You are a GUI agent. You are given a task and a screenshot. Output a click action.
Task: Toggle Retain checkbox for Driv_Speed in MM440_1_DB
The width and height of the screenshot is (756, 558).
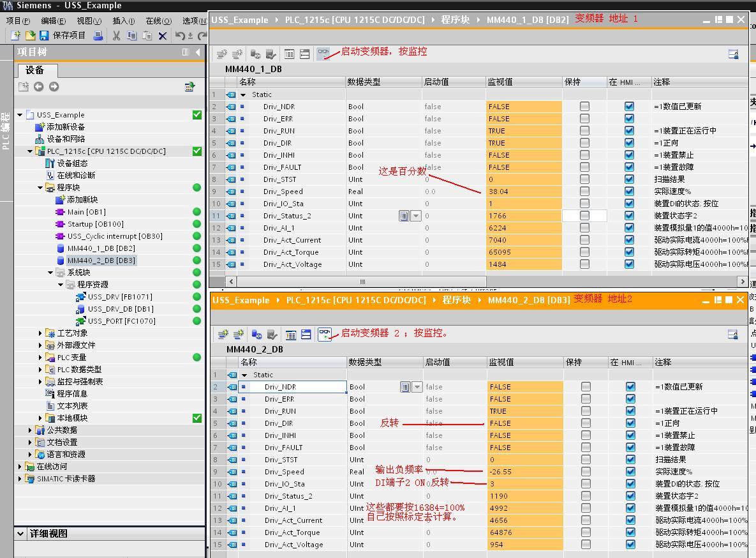(x=584, y=191)
